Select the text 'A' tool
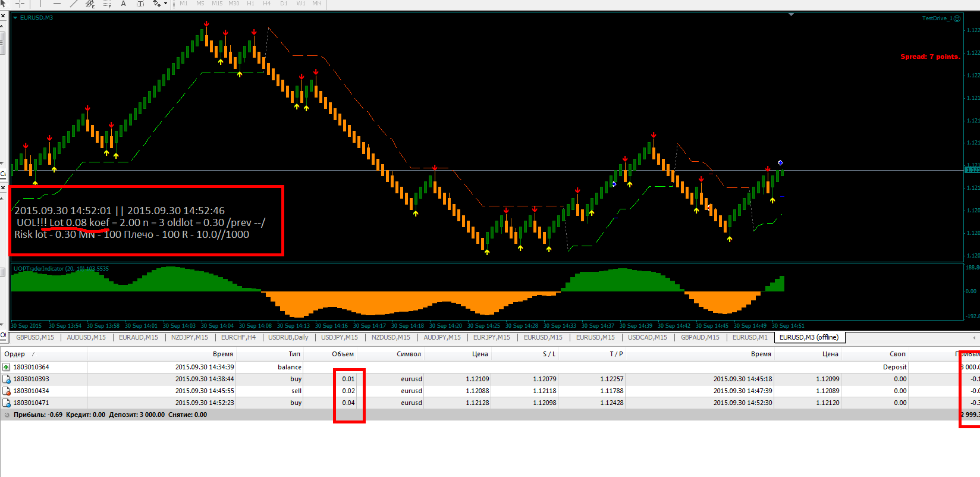The image size is (980, 477). 124,3
